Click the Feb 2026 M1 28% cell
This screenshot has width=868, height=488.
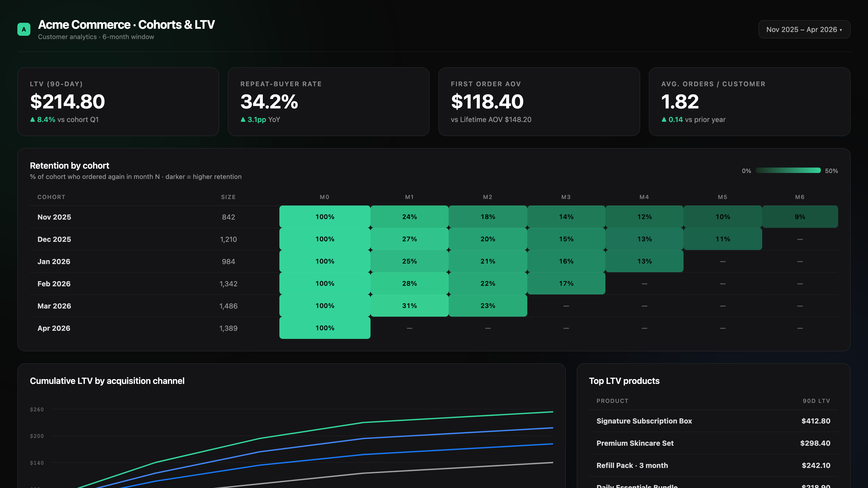[x=409, y=283]
